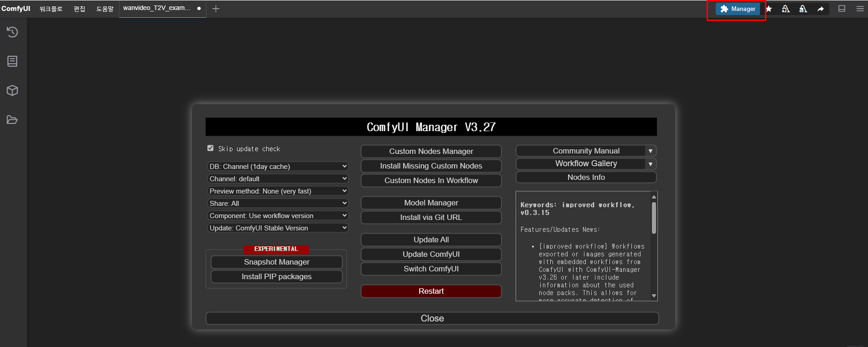Open the 워크플로 menu
868x347 pixels.
51,9
